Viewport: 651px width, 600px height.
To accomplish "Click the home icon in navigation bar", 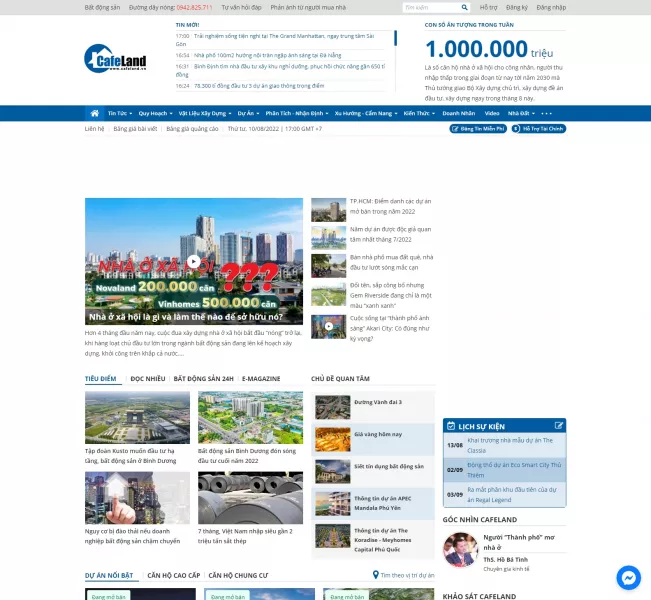I will coord(95,113).
